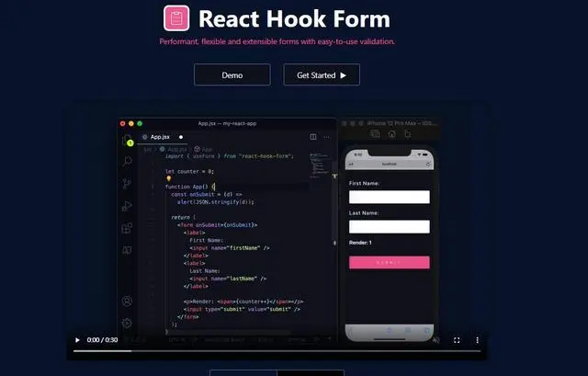Open Source Control in the activity bar

click(127, 183)
